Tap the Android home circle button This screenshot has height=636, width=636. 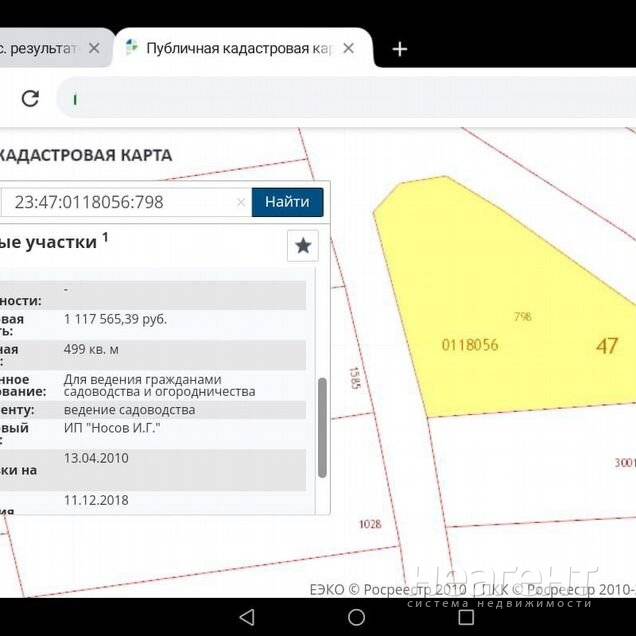click(x=356, y=617)
